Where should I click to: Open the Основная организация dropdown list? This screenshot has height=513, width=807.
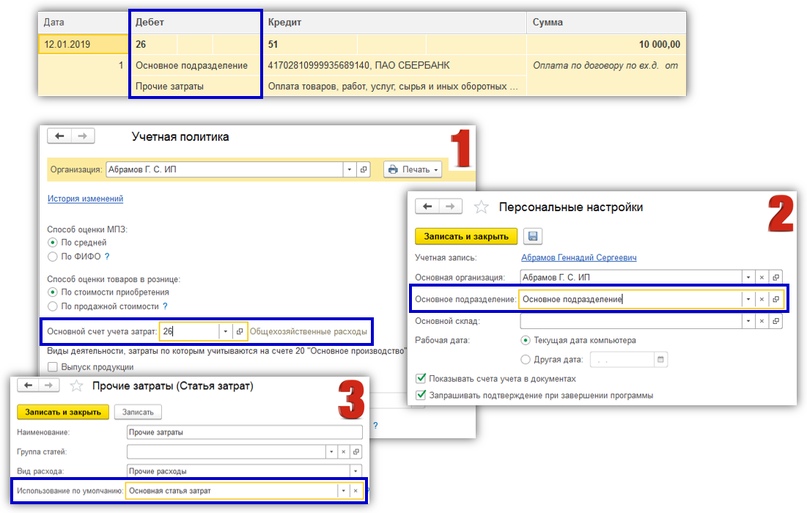tap(746, 277)
